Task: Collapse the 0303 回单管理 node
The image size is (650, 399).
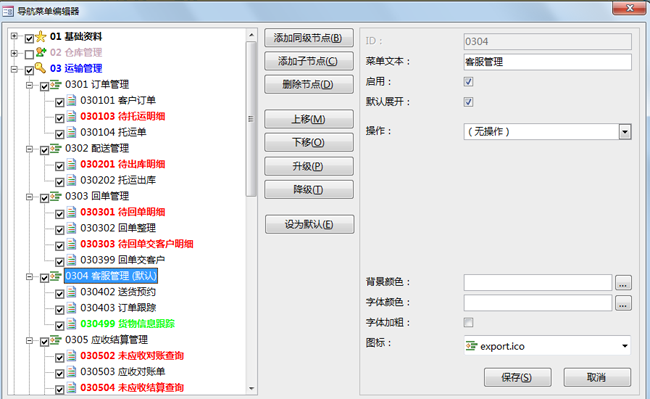Action: [x=29, y=197]
